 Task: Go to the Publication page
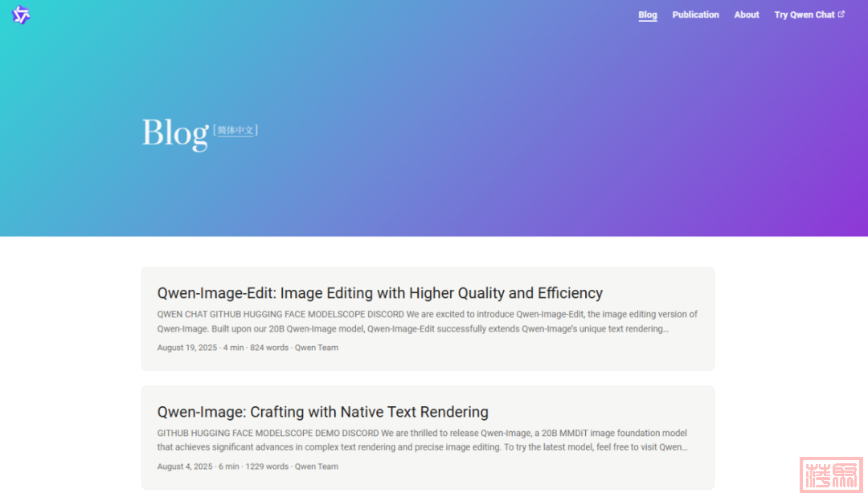(695, 14)
